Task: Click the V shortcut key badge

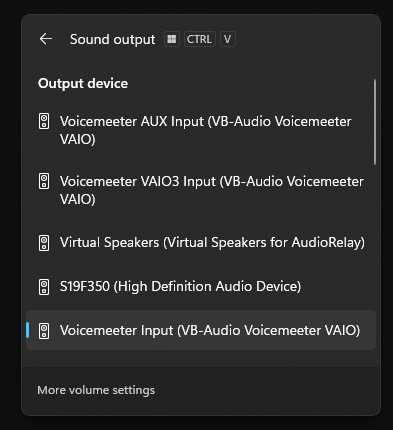Action: pyautogui.click(x=227, y=39)
